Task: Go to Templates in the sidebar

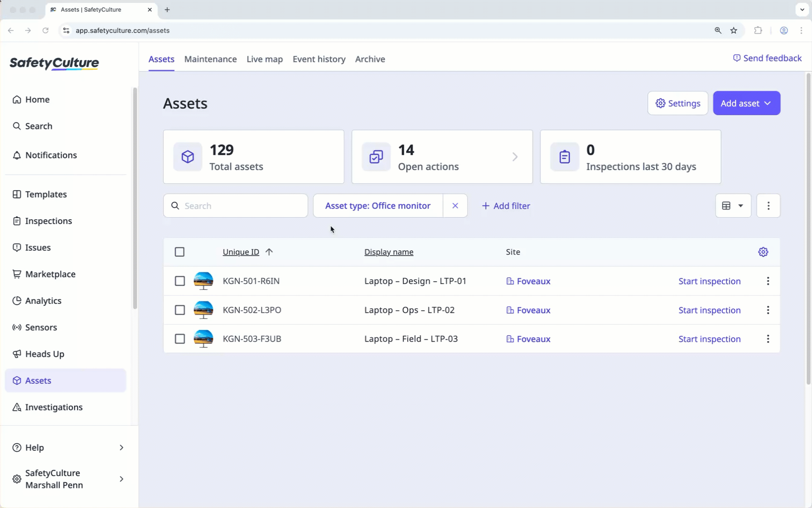Action: coord(40,194)
